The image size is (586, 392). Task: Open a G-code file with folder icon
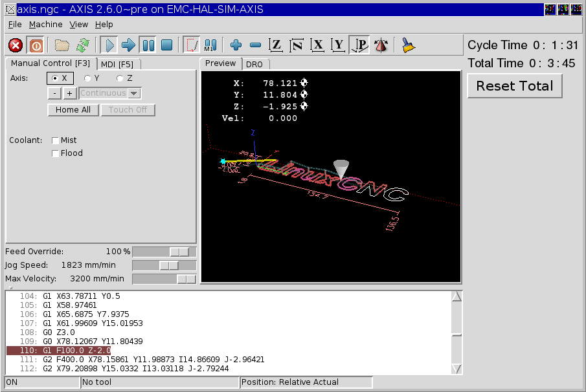pos(62,45)
